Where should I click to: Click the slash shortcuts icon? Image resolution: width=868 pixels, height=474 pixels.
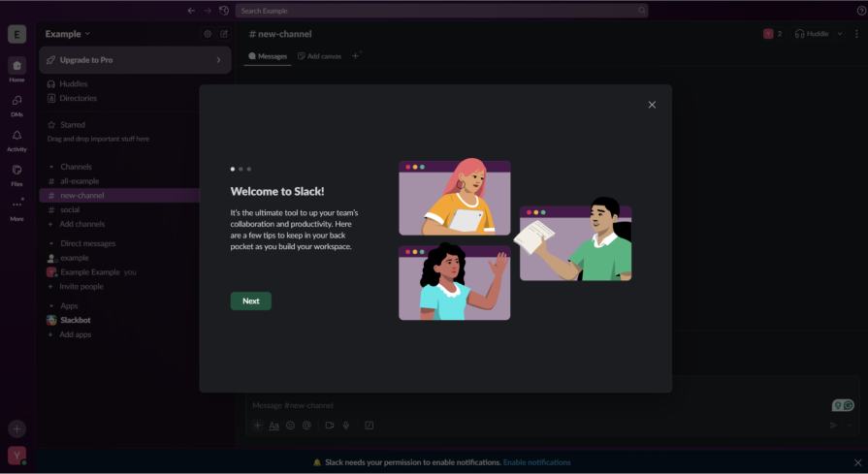(369, 426)
